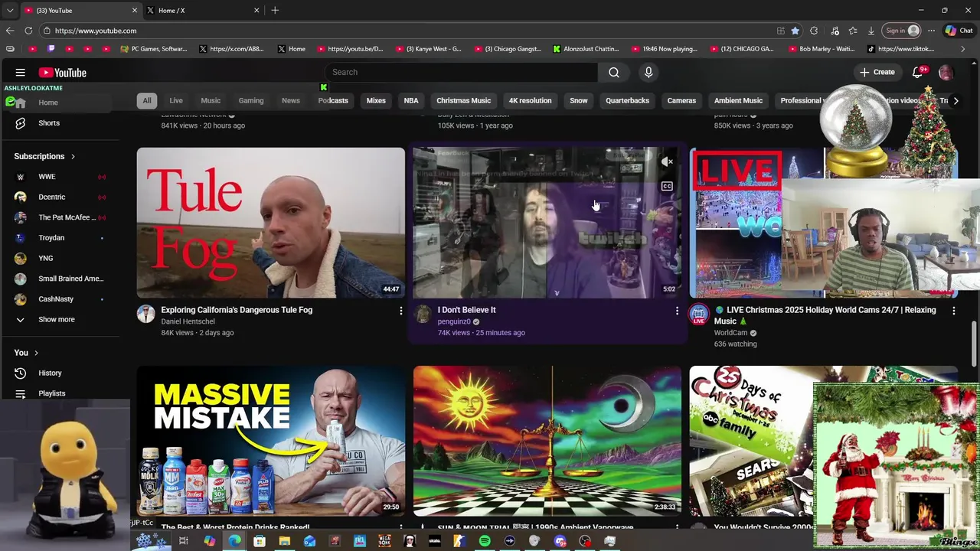The width and height of the screenshot is (980, 551).
Task: Unmute the previewing video speaker icon
Action: (x=667, y=161)
